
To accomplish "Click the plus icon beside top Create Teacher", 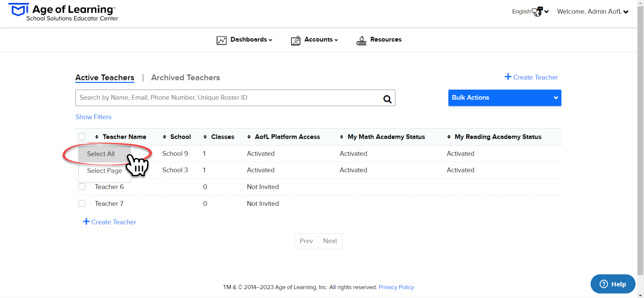I will coord(508,77).
